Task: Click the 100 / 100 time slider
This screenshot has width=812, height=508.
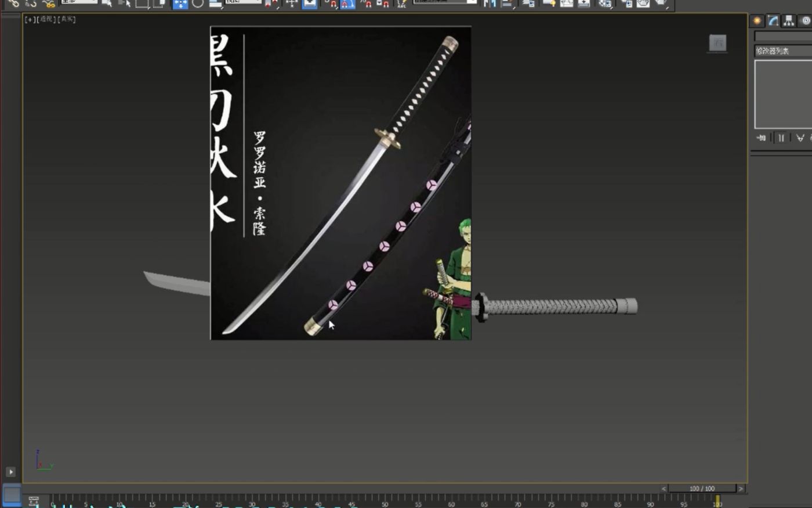Action: point(702,489)
